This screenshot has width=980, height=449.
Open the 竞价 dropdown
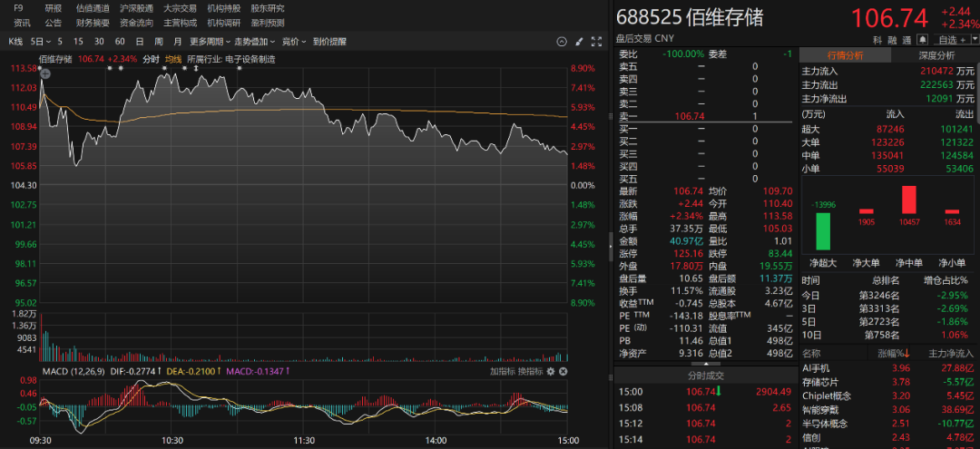pos(294,42)
